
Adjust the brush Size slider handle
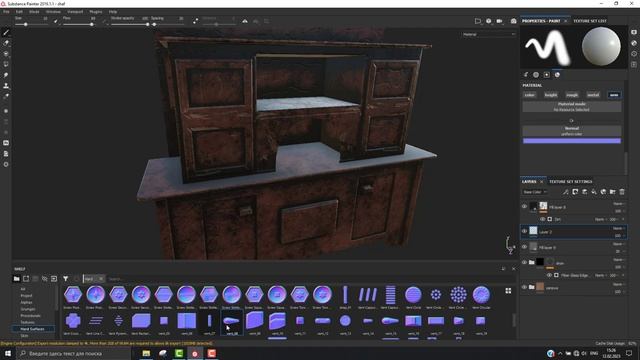pyautogui.click(x=25, y=24)
